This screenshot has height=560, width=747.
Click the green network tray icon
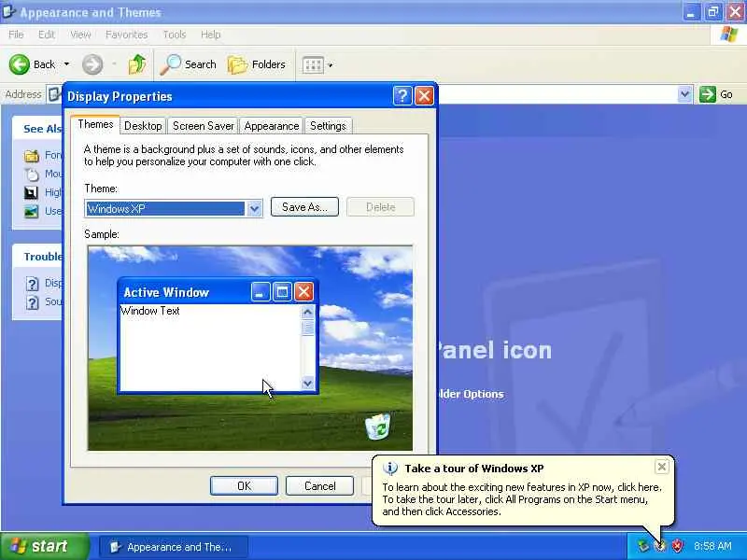point(642,546)
